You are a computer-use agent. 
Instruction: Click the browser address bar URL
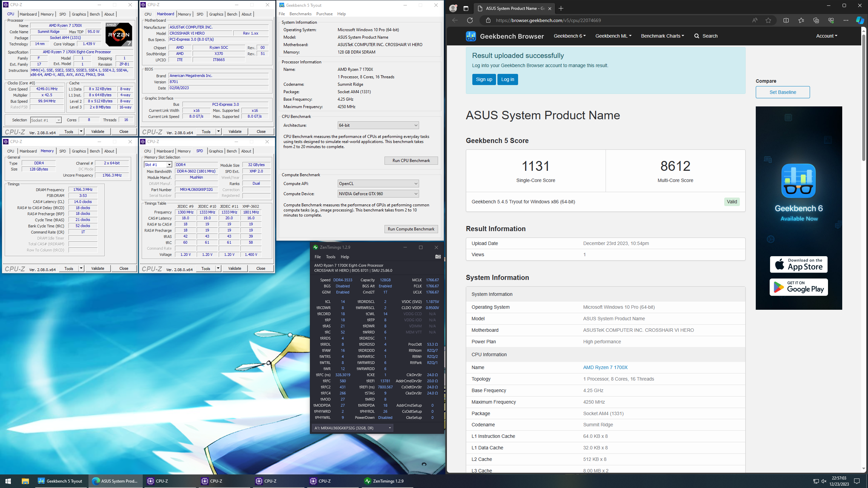tap(548, 20)
